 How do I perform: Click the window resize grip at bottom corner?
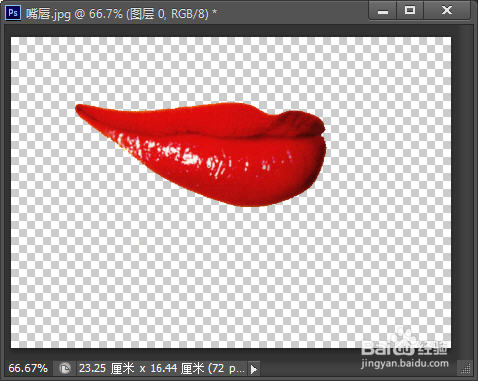465,368
